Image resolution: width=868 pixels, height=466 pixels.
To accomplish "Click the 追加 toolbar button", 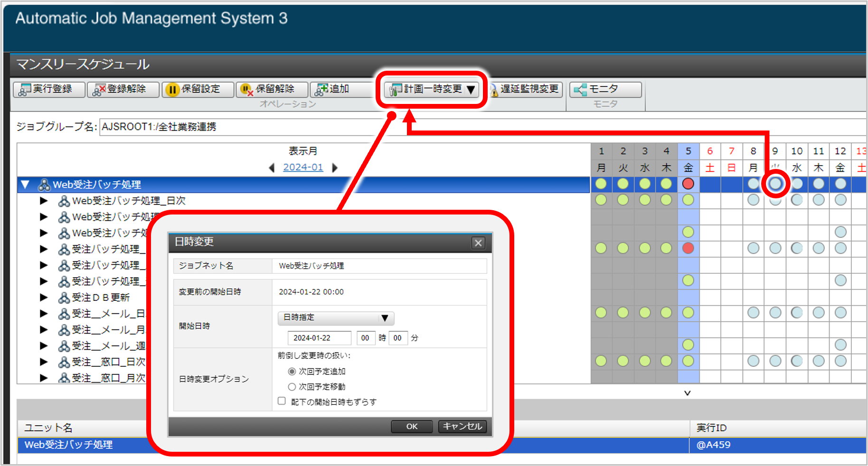I will pos(343,89).
